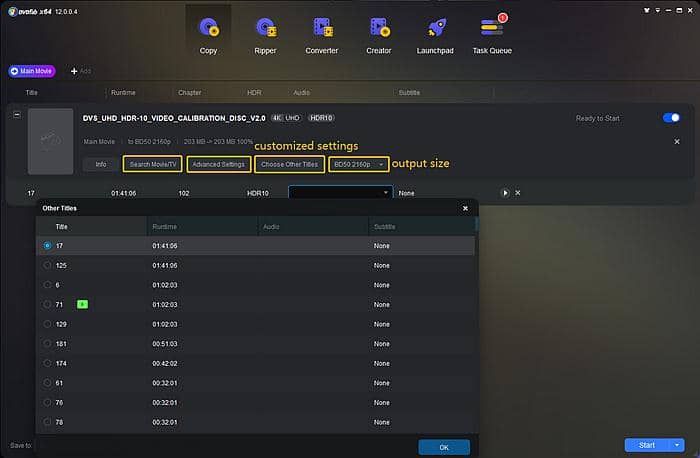Viewport: 700px width, 458px height.
Task: Click the Start button
Action: pos(646,445)
